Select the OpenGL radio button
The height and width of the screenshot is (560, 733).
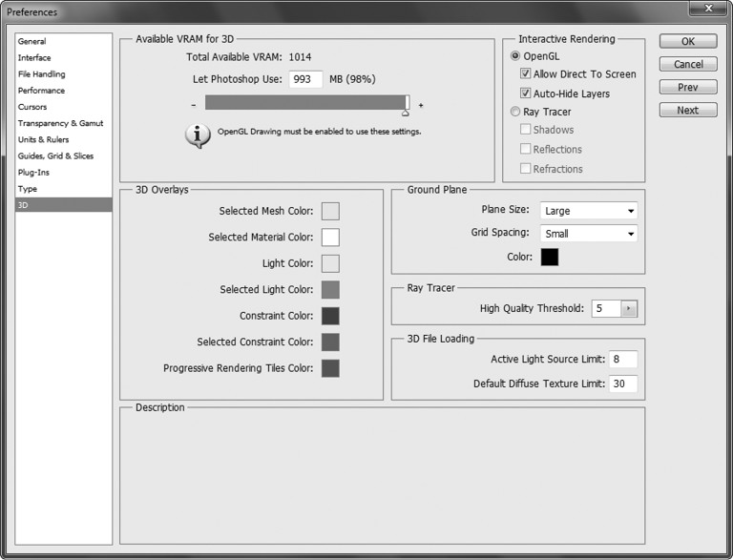515,56
